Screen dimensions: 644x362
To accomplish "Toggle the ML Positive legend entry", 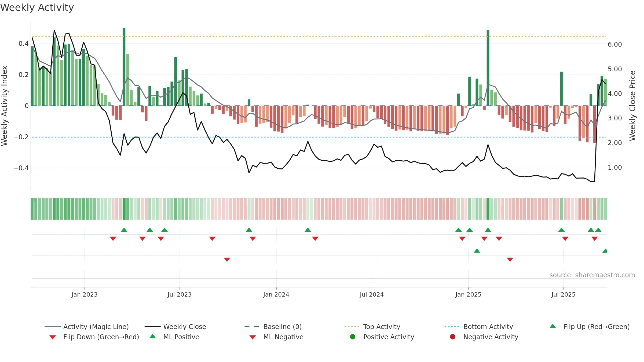I will pos(174,337).
